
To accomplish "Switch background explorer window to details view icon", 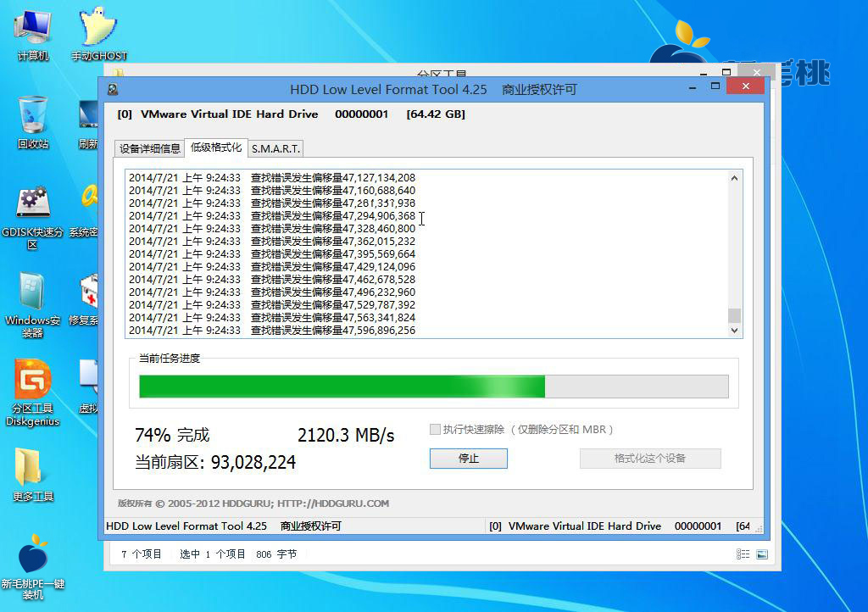I will point(743,554).
